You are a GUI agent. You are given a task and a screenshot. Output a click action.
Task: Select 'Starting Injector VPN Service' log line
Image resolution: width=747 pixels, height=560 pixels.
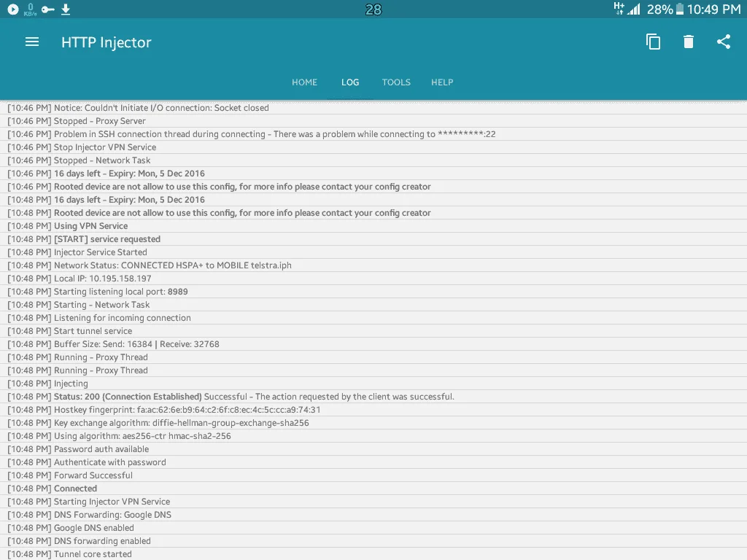(373, 502)
